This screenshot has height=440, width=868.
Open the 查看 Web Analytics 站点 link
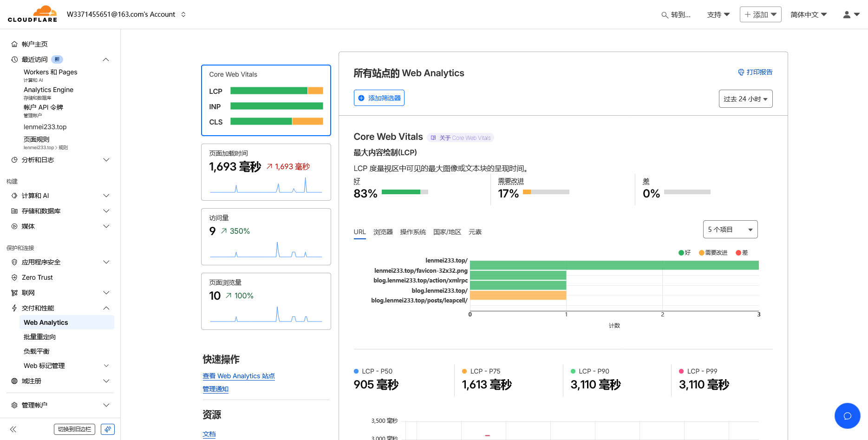[239, 376]
